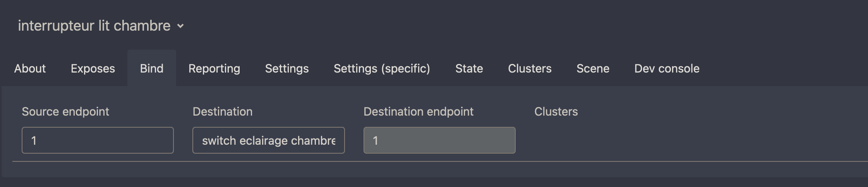Open the Source endpoint selector showing 1
The height and width of the screenshot is (187, 868).
pos(98,140)
